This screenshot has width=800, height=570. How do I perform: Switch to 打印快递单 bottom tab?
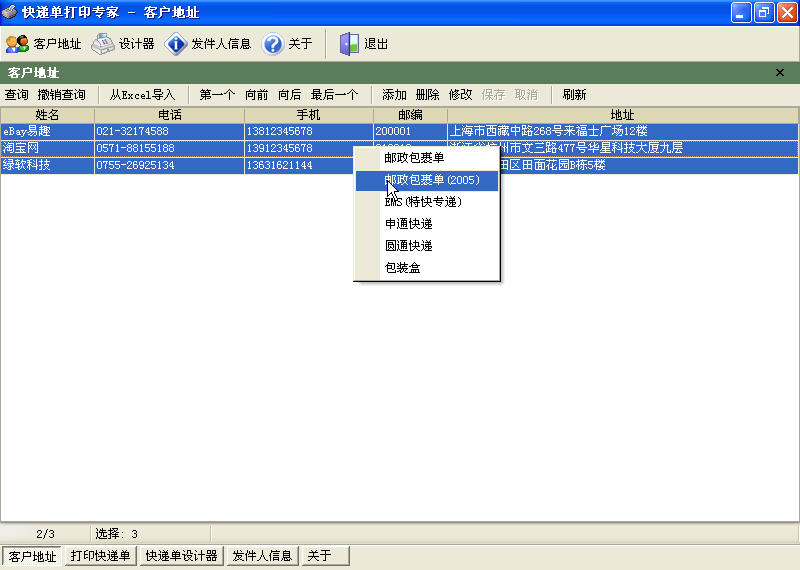point(101,556)
